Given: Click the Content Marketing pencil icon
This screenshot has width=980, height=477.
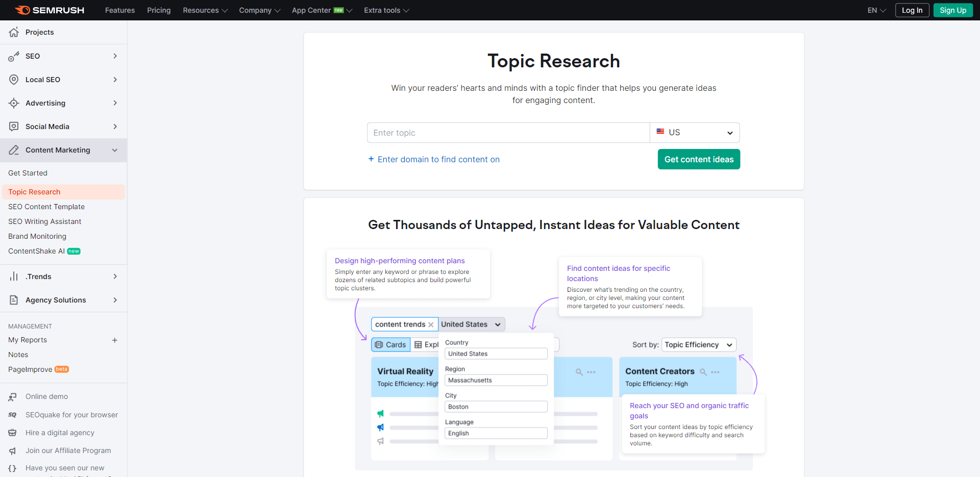Looking at the screenshot, I should [x=14, y=150].
